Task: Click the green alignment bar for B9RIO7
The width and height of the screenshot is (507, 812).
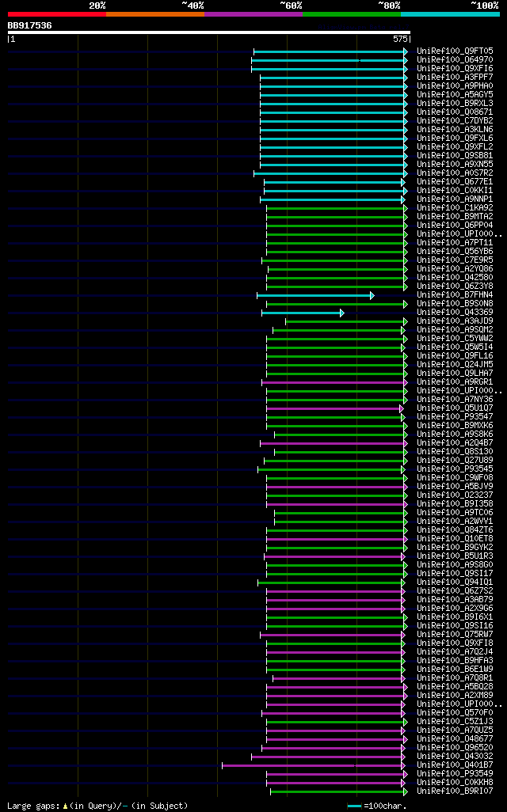Action: tap(339, 791)
